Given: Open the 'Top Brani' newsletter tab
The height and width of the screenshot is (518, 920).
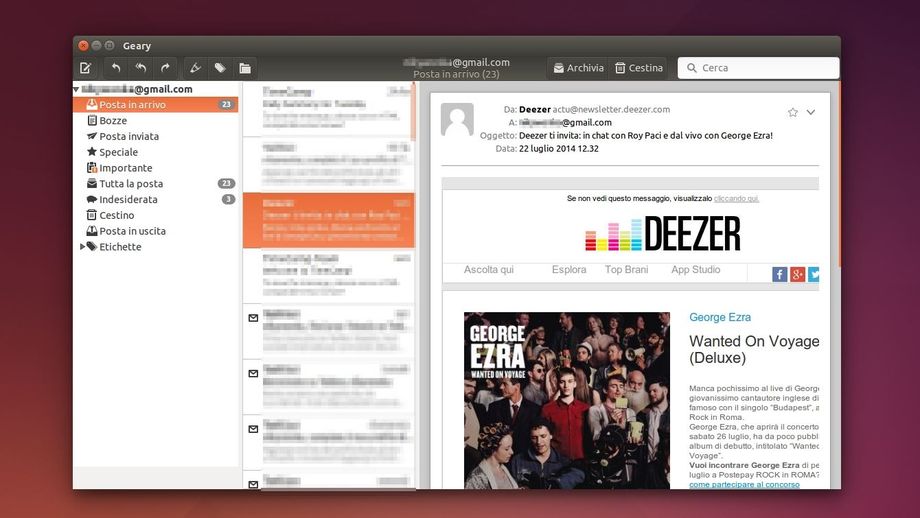Looking at the screenshot, I should (627, 270).
